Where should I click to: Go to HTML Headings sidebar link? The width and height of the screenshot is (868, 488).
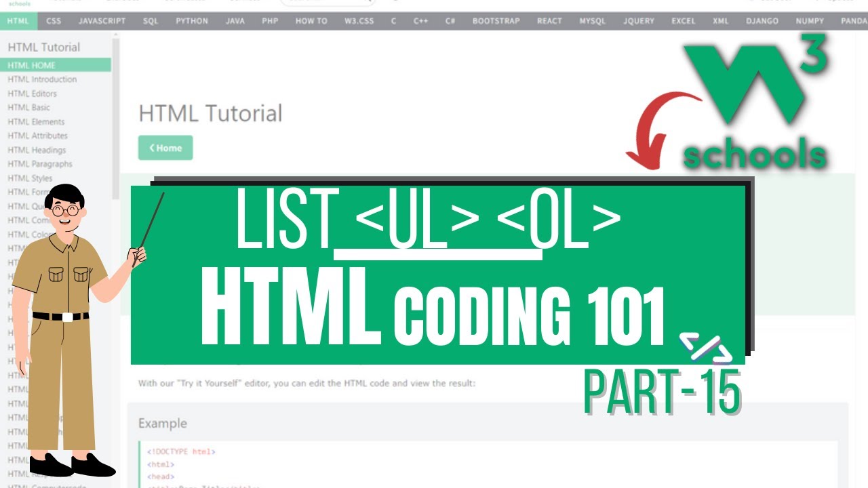tap(37, 150)
